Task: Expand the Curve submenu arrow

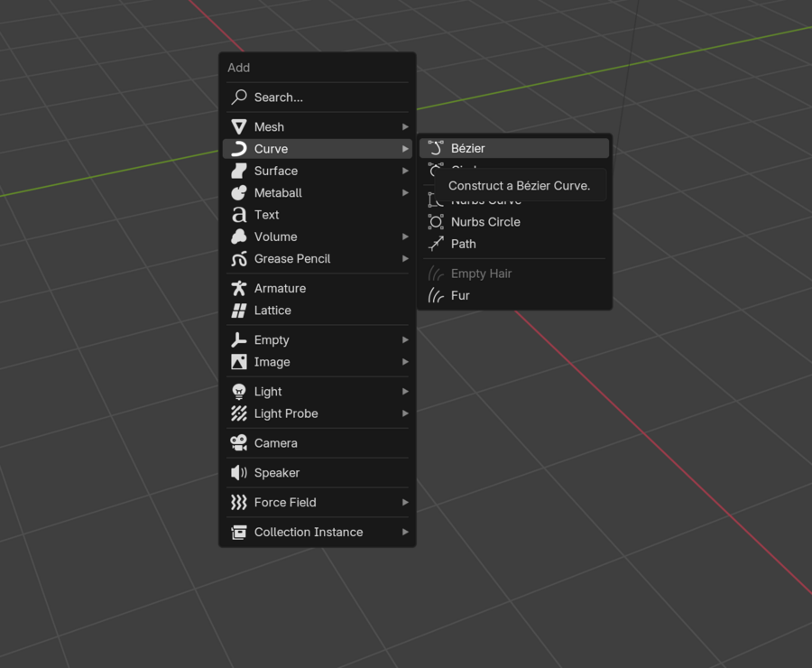Action: (405, 149)
